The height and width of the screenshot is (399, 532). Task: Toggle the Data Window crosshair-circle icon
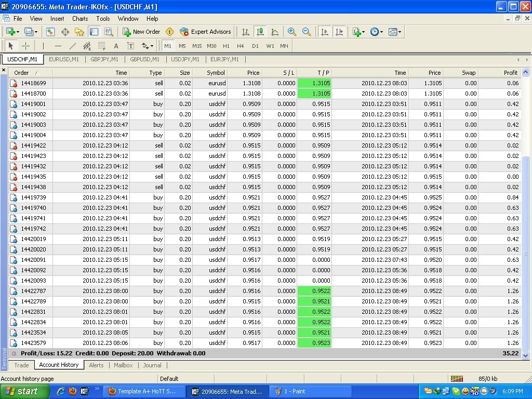[65, 32]
